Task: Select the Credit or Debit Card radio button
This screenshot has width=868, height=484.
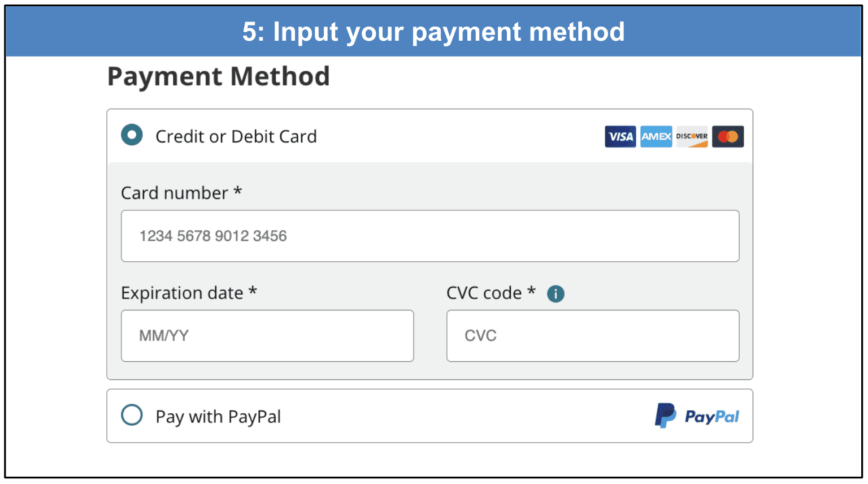Action: (132, 135)
